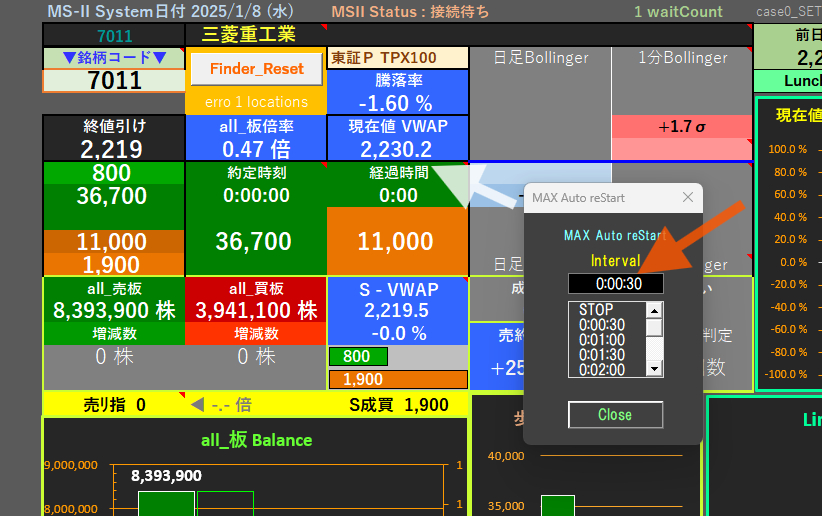Close the MAX Auto reStart dialog with X
822x516 pixels.
click(688, 197)
